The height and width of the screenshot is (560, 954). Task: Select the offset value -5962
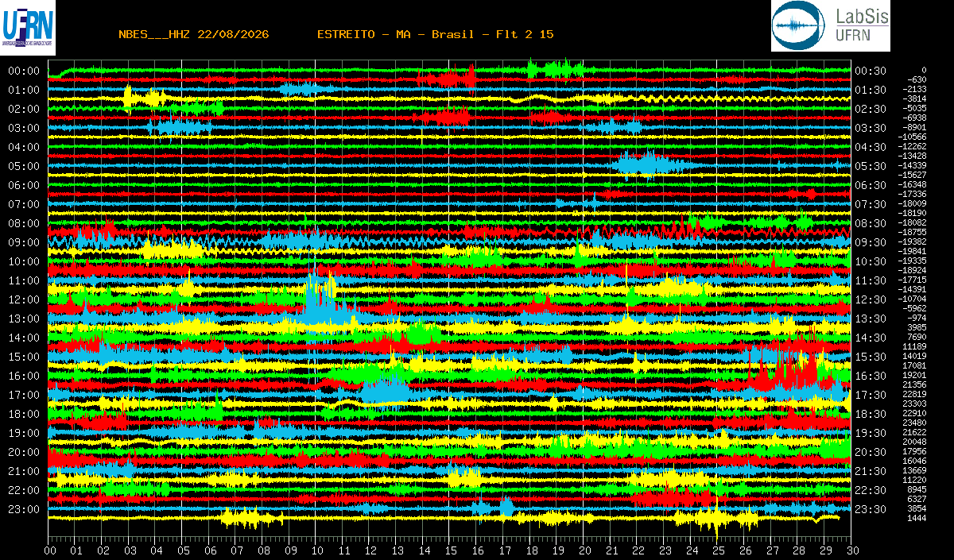(914, 308)
